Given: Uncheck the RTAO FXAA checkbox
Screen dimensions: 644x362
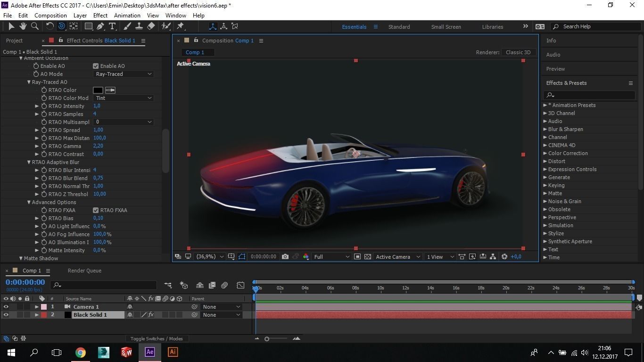Looking at the screenshot, I should point(96,210).
